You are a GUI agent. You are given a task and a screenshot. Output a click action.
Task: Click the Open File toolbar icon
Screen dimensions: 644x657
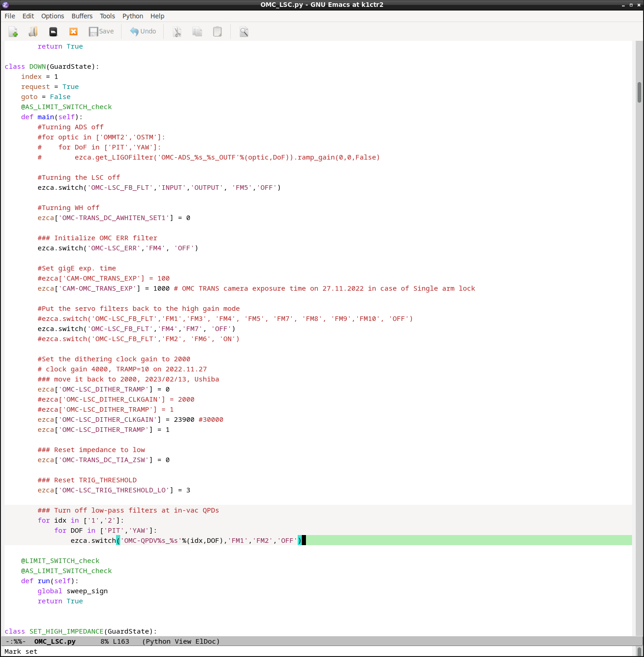click(33, 32)
